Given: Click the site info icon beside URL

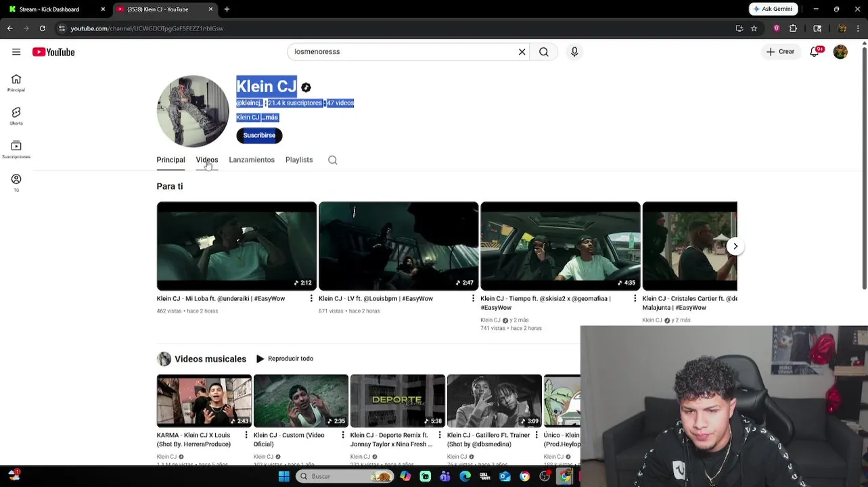Looking at the screenshot, I should 62,28.
